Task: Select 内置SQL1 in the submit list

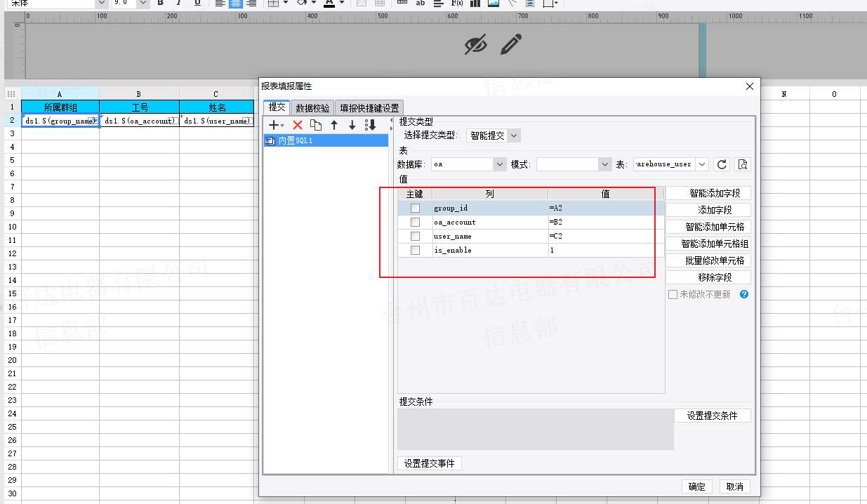Action: pyautogui.click(x=326, y=140)
